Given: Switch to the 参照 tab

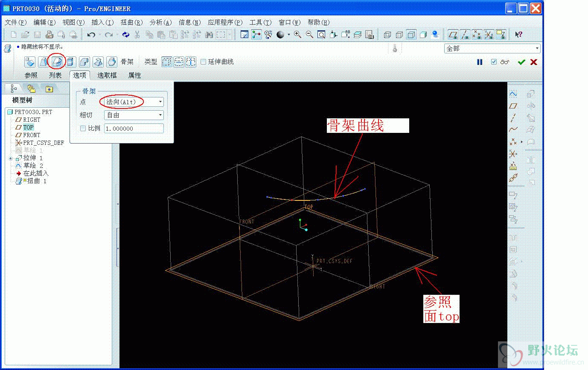Looking at the screenshot, I should point(31,75).
